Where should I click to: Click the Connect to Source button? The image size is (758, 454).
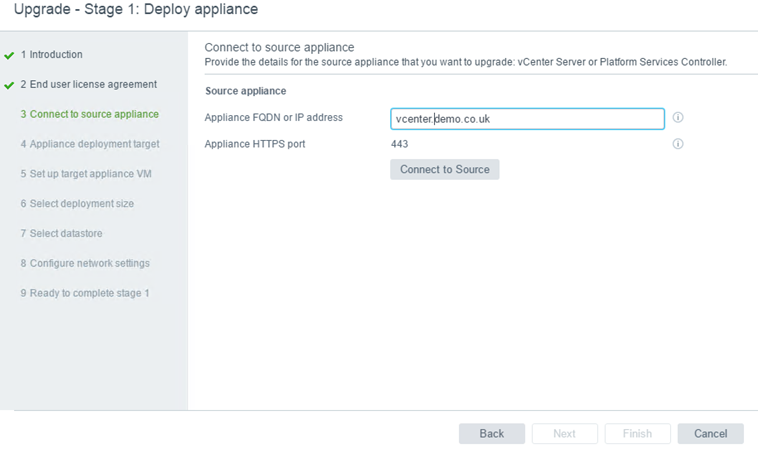tap(445, 169)
